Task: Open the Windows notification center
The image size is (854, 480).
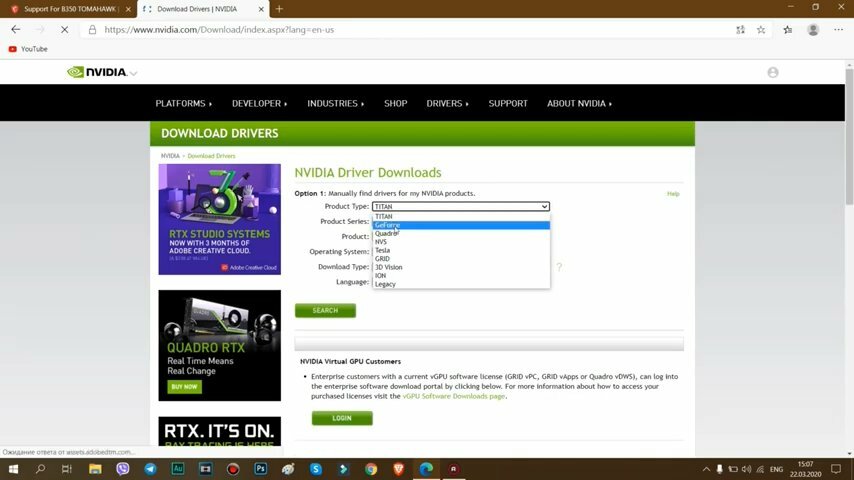Action: point(836,469)
